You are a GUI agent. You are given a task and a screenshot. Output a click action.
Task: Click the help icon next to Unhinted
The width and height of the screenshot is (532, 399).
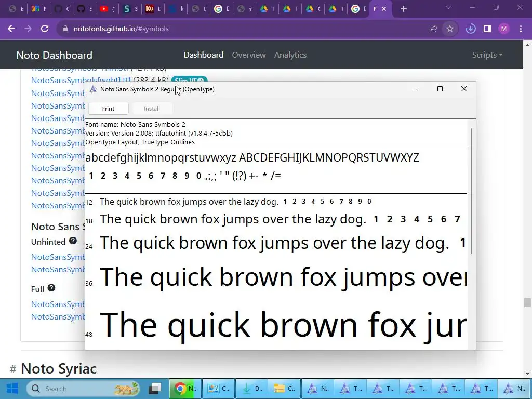[x=73, y=241]
